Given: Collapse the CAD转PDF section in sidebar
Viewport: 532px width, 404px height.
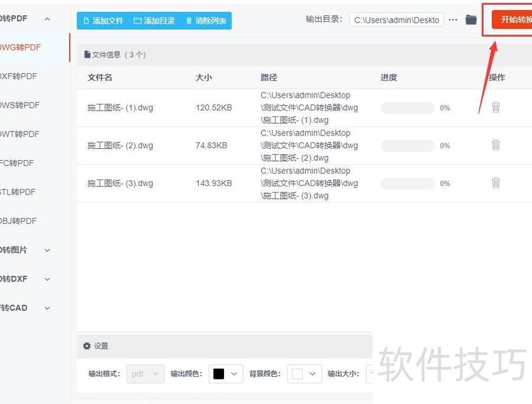Looking at the screenshot, I should 46,19.
